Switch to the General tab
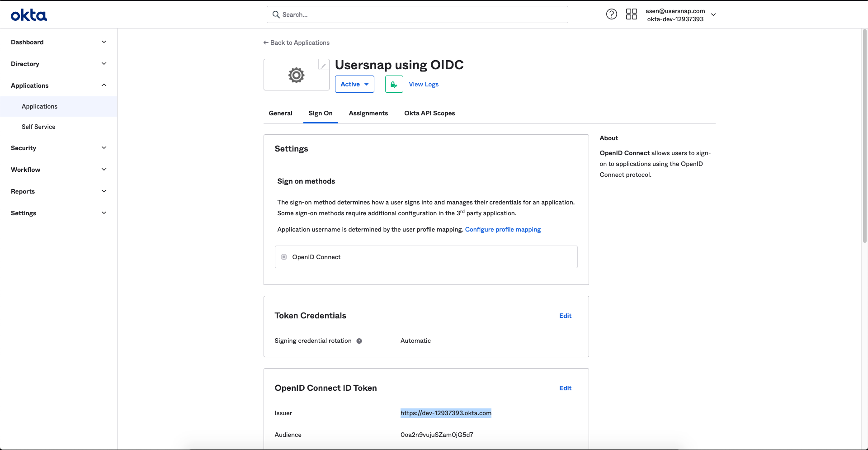This screenshot has height=450, width=868. [280, 113]
